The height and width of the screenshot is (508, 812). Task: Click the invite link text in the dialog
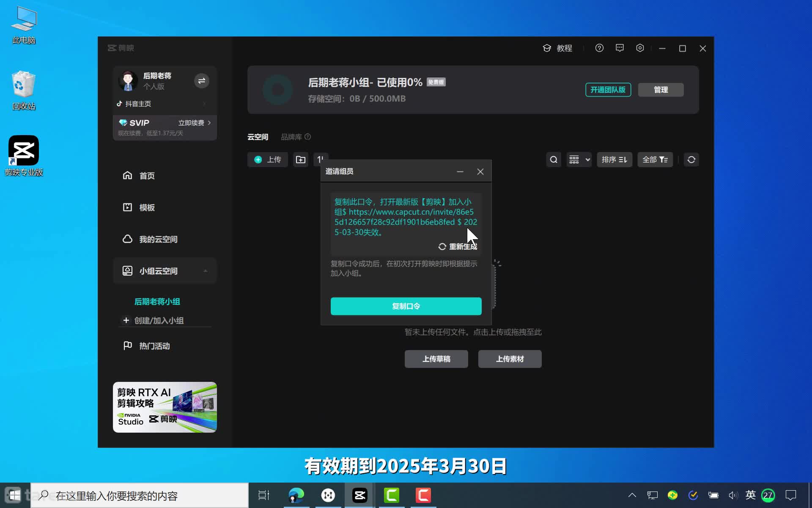406,217
